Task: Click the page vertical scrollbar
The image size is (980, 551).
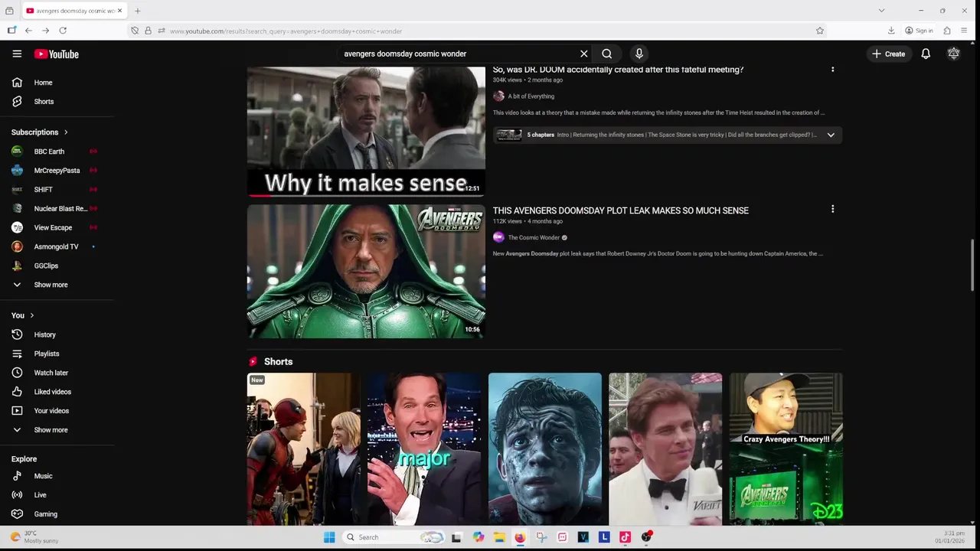Action: 973,266
